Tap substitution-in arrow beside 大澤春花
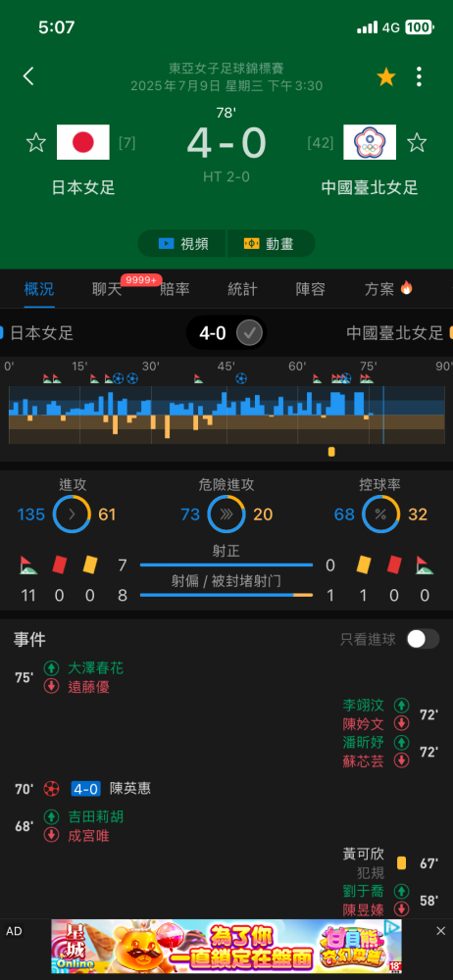The width and height of the screenshot is (453, 980). coord(51,668)
